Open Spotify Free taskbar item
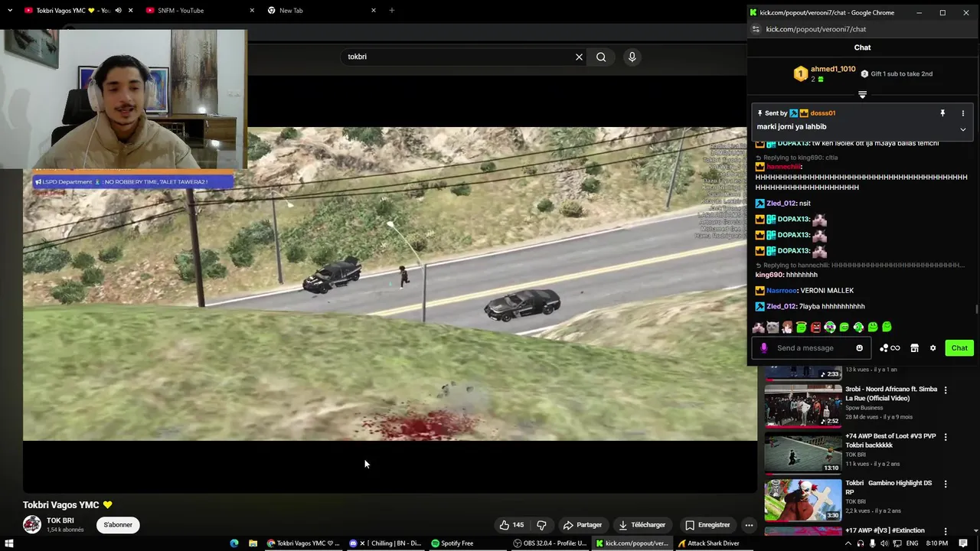980x551 pixels. (x=452, y=543)
